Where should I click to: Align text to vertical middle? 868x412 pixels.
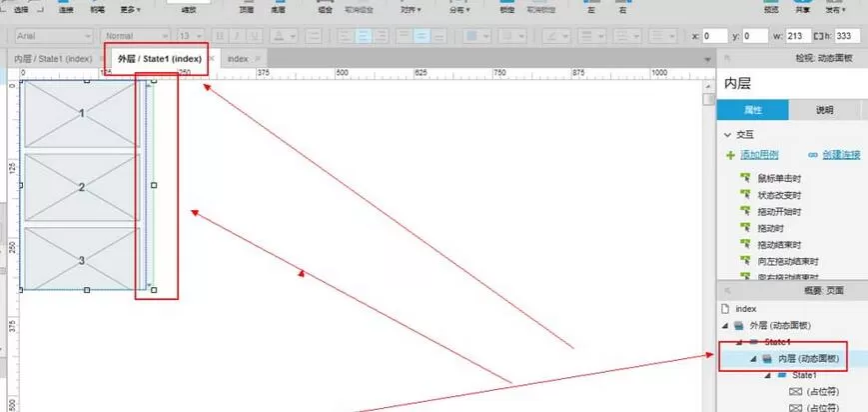pos(422,36)
